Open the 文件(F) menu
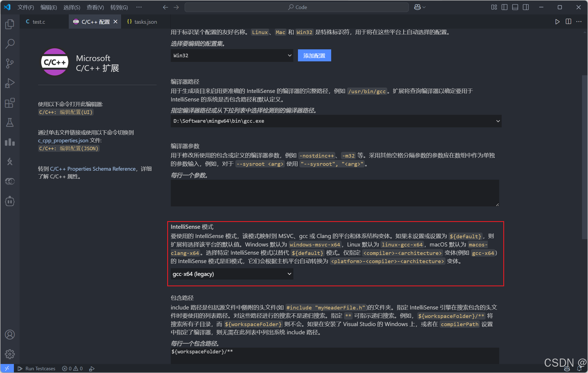The width and height of the screenshot is (588, 373). [x=26, y=7]
